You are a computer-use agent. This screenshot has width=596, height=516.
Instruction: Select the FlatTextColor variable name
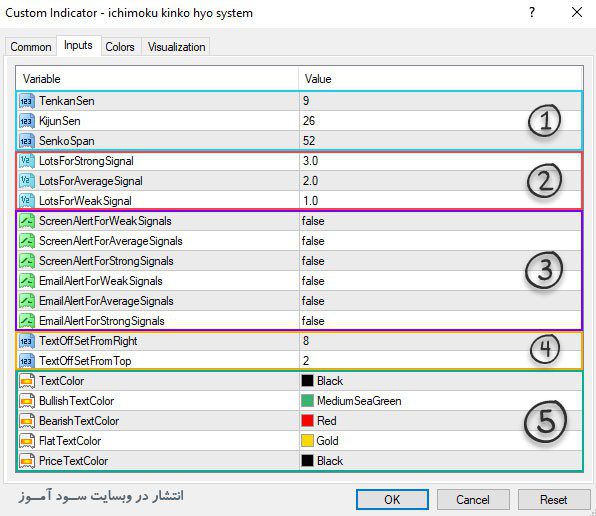pyautogui.click(x=70, y=441)
